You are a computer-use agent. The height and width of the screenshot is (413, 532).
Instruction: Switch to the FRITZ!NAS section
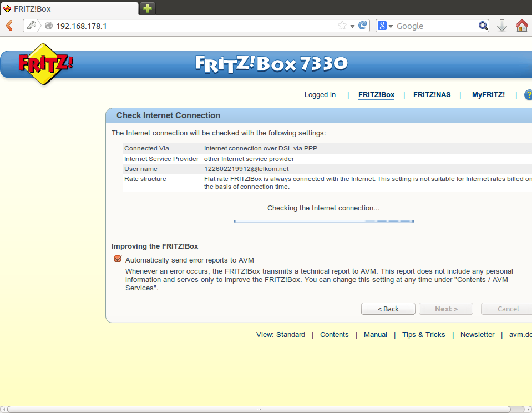click(x=432, y=95)
